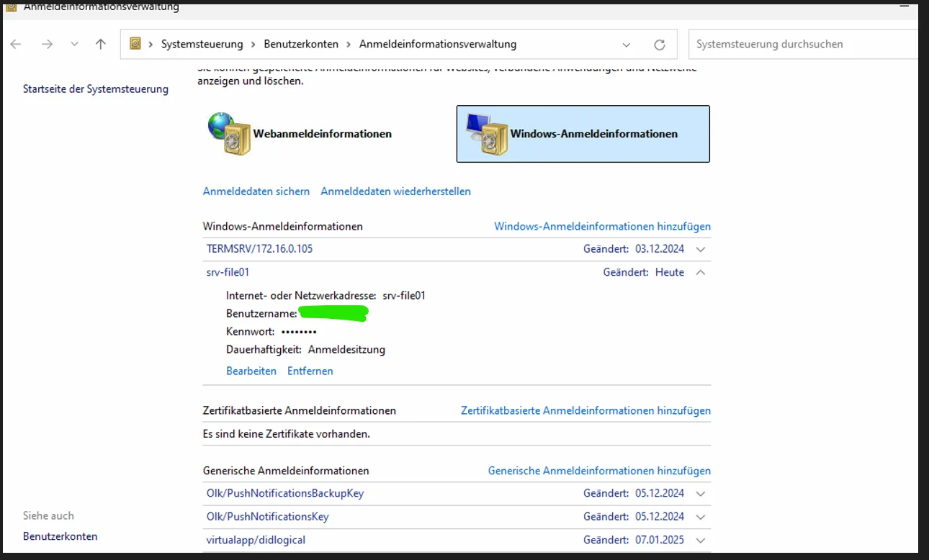This screenshot has width=929, height=560.
Task: Click Anmeldeinformationsverwaltung breadcrumb item
Action: pyautogui.click(x=438, y=44)
